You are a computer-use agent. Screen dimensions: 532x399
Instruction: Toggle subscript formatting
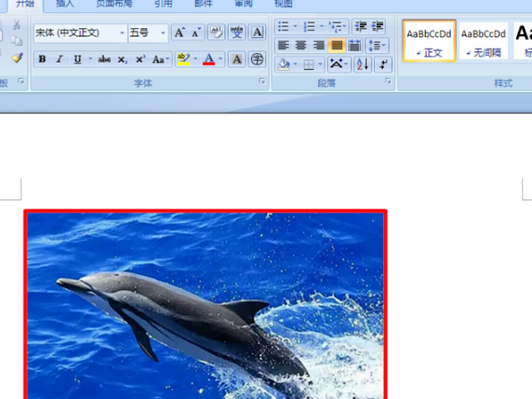[x=122, y=59]
